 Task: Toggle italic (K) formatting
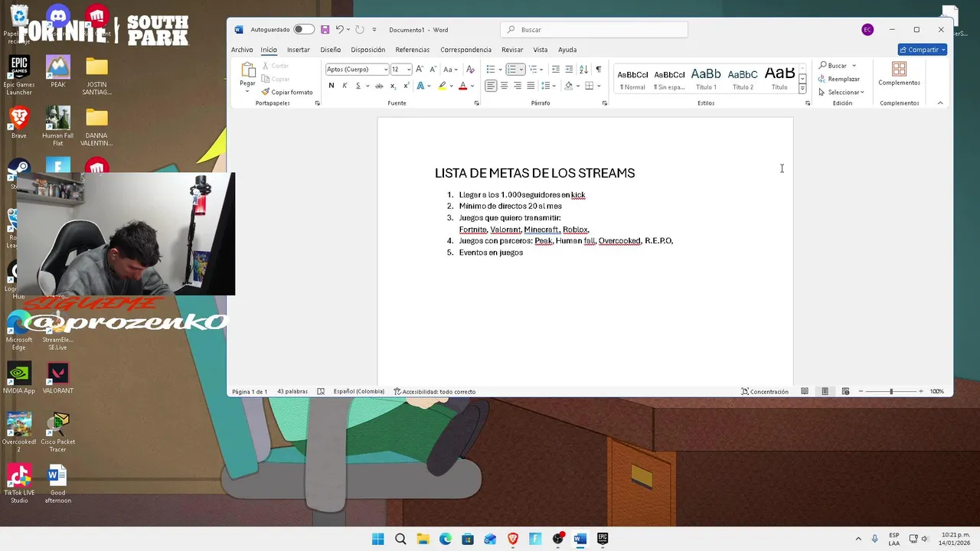(345, 86)
